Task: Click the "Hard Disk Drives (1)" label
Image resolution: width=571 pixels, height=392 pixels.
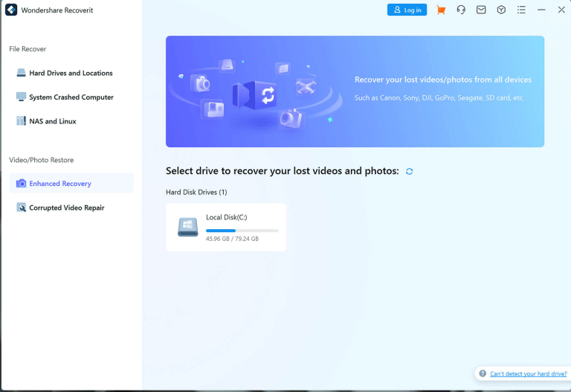Action: (196, 192)
